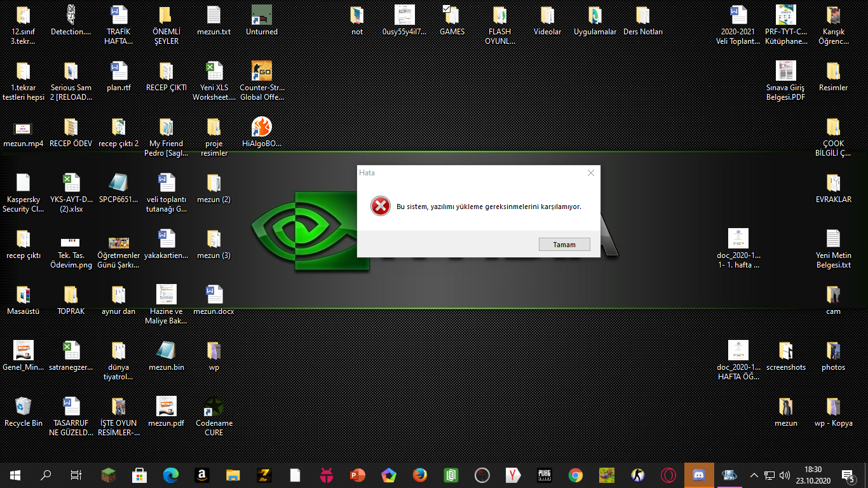868x488 pixels.
Task: Select the Yeni XLS Worksheet file
Action: (x=214, y=81)
